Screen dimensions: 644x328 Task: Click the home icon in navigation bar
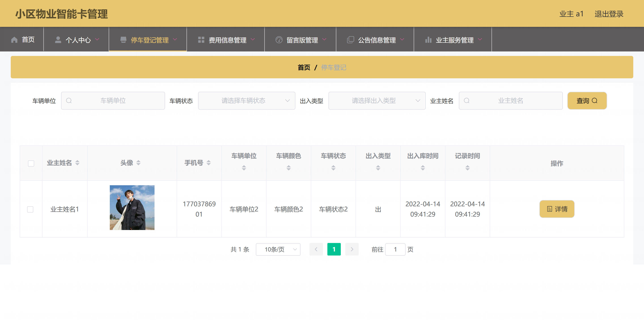pyautogui.click(x=14, y=40)
